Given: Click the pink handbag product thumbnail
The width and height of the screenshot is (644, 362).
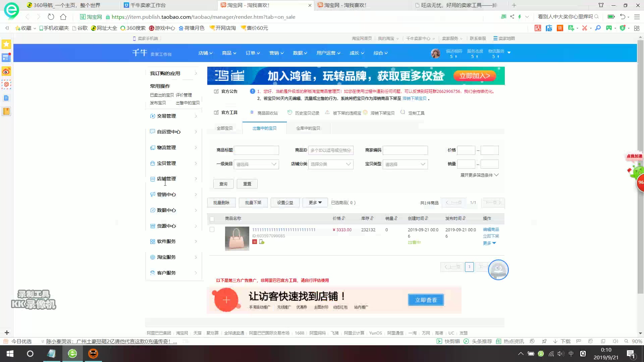Looking at the screenshot, I should coord(237,239).
